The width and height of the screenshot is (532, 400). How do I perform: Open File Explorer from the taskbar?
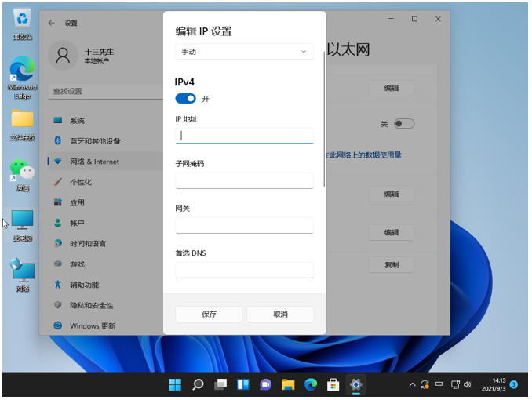(x=288, y=384)
